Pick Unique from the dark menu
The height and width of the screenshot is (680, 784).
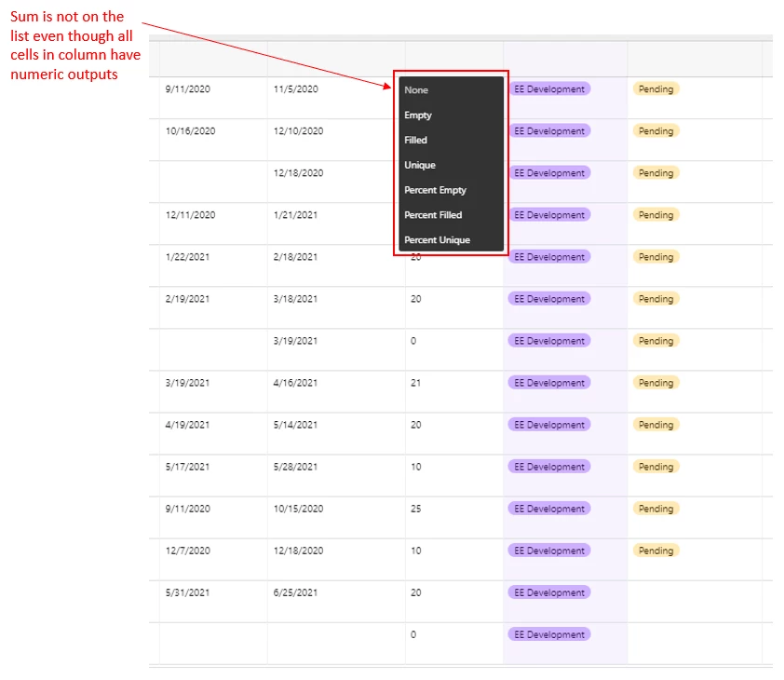[420, 165]
